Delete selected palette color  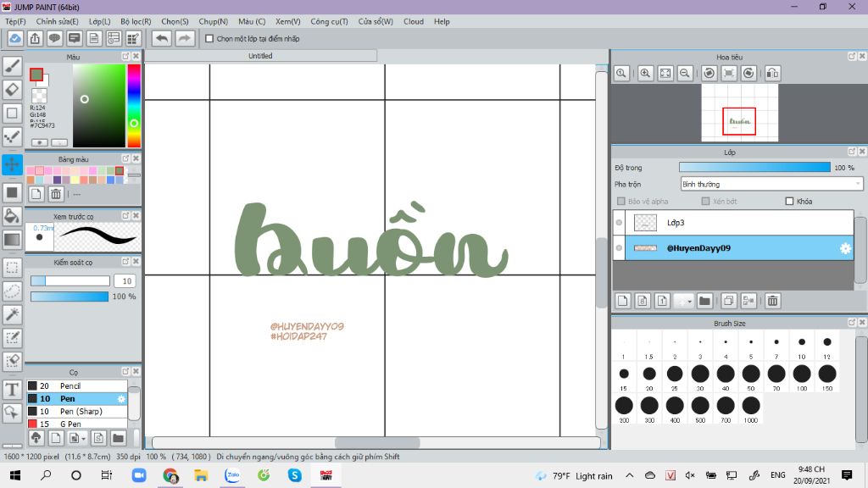click(56, 194)
